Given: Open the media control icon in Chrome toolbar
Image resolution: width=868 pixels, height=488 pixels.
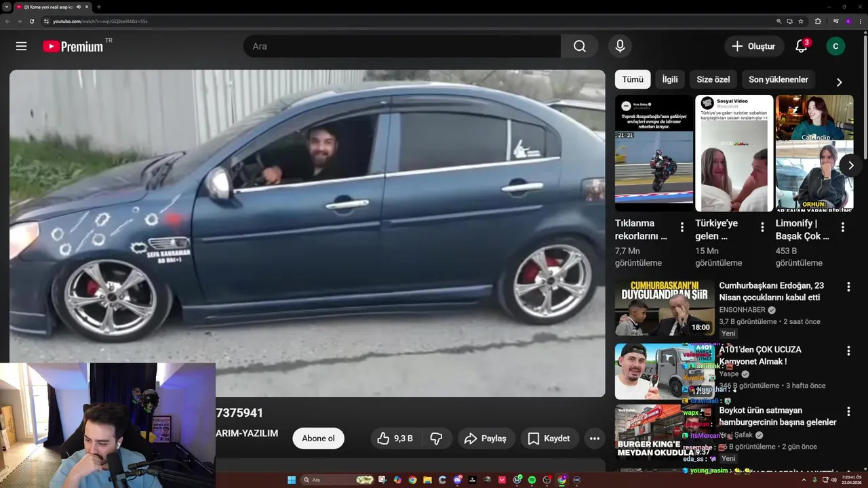Looking at the screenshot, I should tap(836, 21).
